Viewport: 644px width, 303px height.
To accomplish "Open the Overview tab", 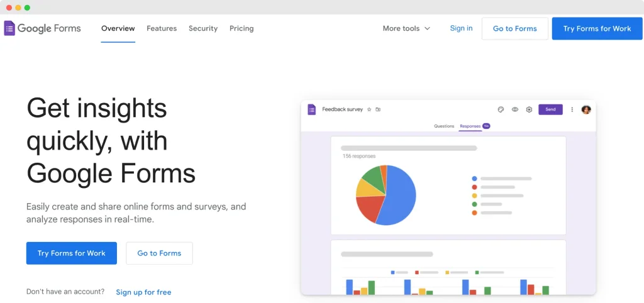I will (118, 28).
